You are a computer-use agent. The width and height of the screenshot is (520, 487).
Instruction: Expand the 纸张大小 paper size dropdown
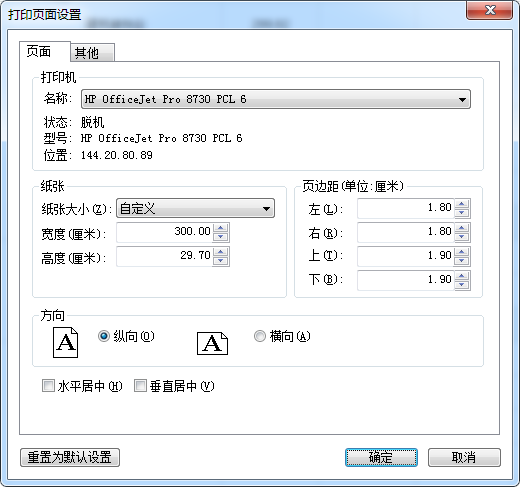click(195, 208)
